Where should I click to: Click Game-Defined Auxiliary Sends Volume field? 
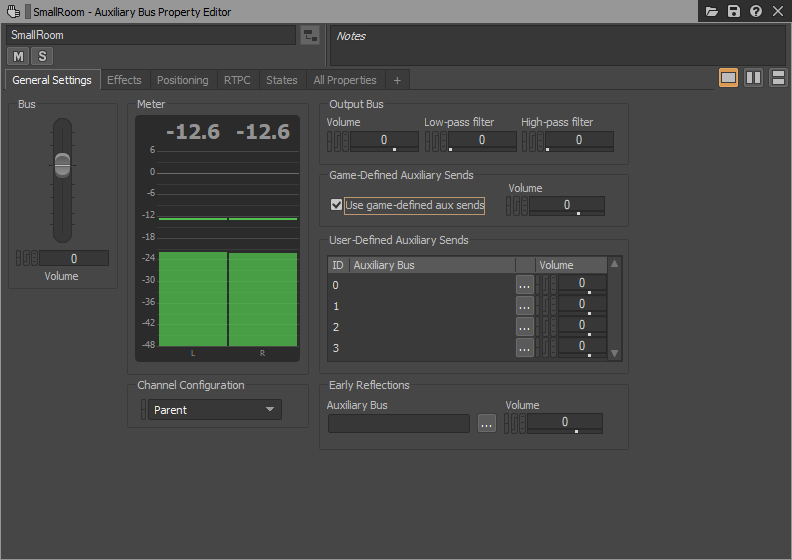566,206
